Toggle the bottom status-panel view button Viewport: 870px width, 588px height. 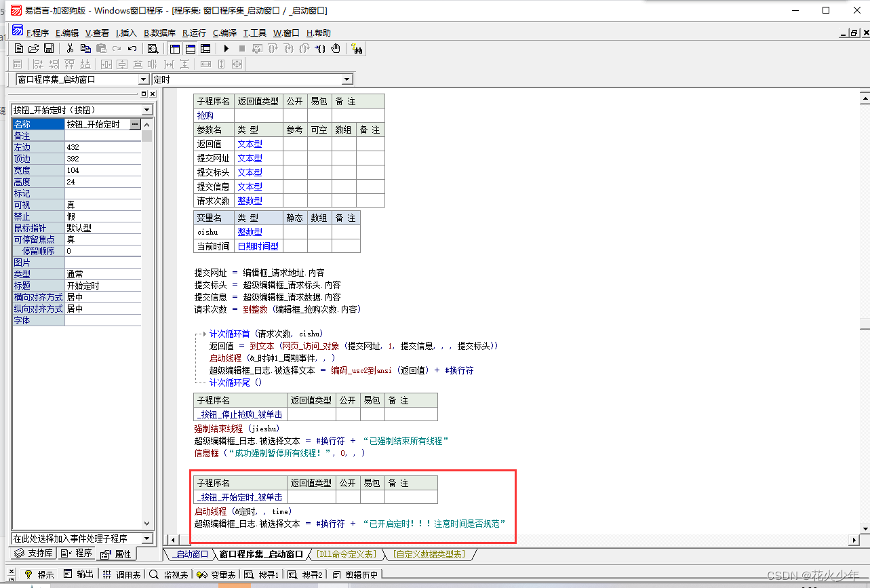[x=191, y=48]
